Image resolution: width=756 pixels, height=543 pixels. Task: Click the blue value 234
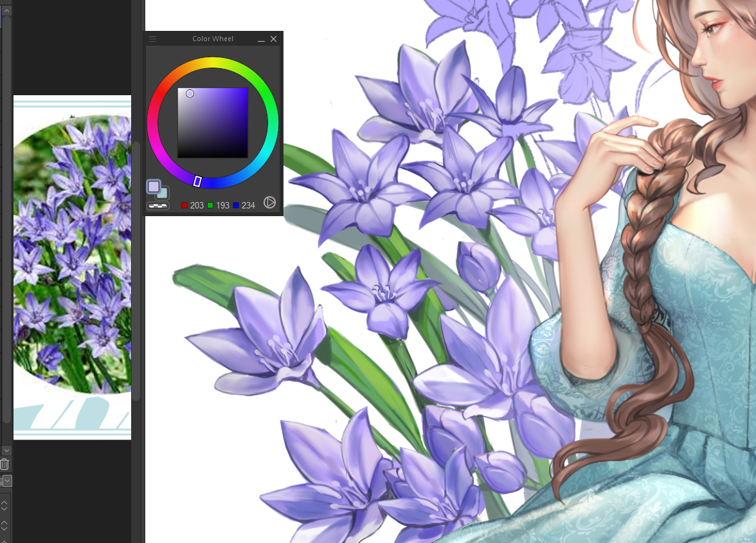248,205
